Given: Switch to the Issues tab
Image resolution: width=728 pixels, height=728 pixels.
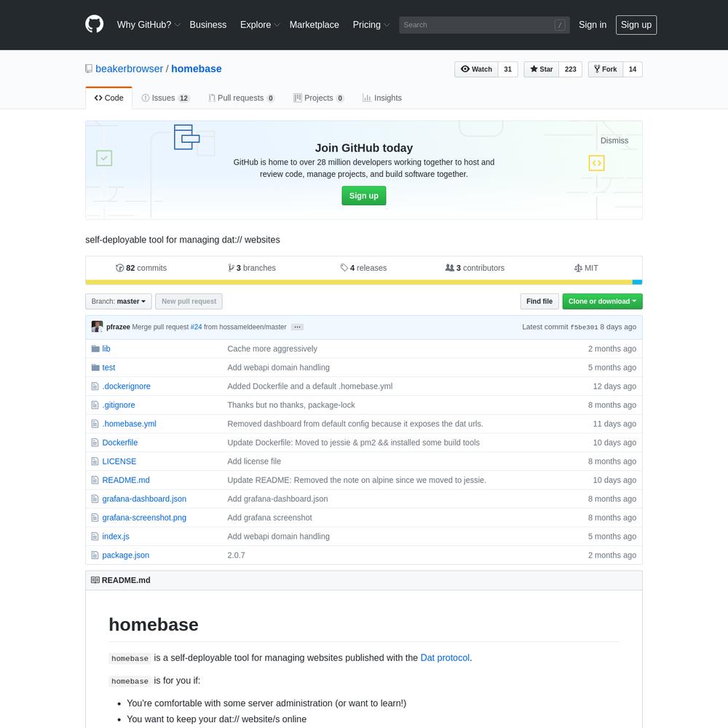Looking at the screenshot, I should 165,98.
